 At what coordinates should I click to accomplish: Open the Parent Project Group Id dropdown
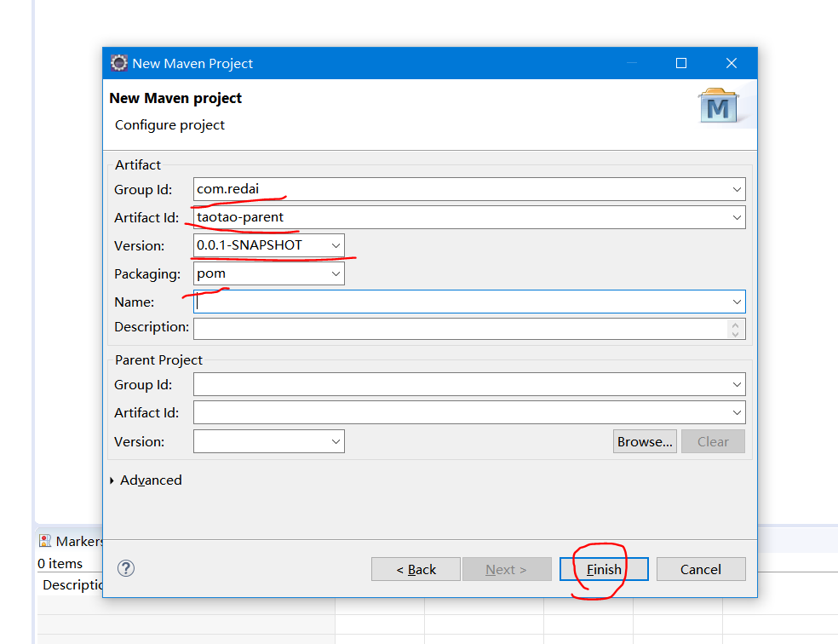point(737,384)
